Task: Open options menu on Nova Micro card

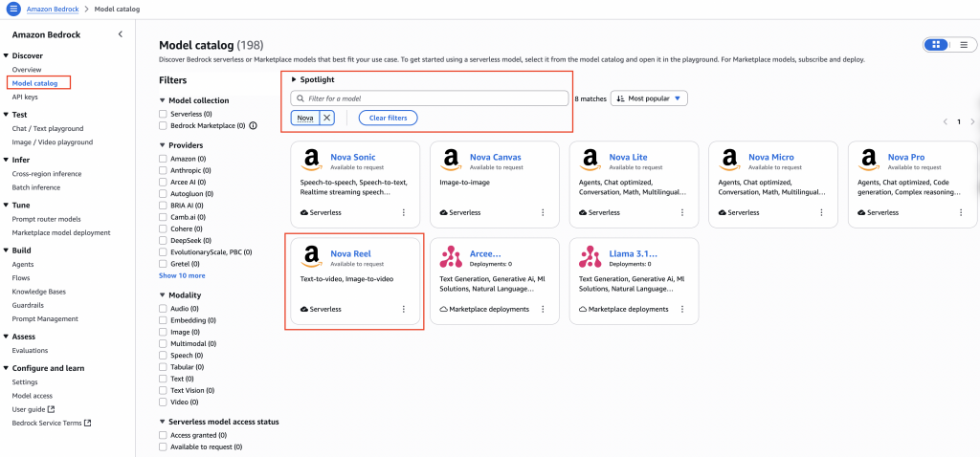Action: pos(822,212)
